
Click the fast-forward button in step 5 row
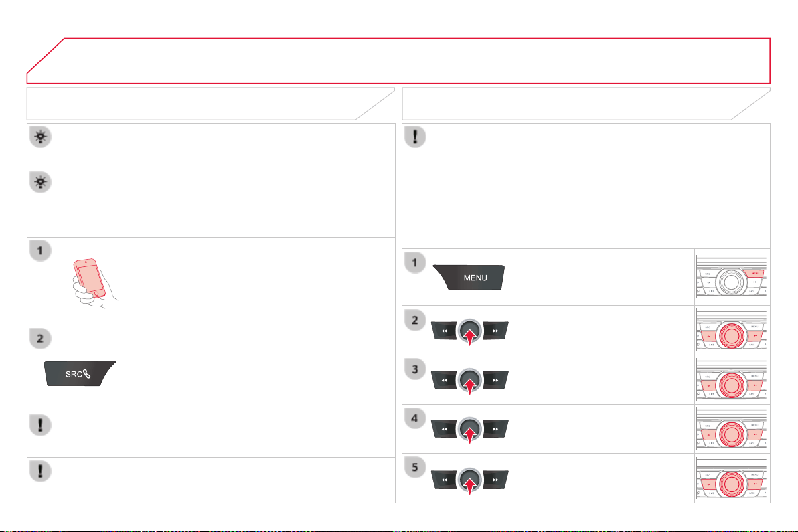point(495,480)
